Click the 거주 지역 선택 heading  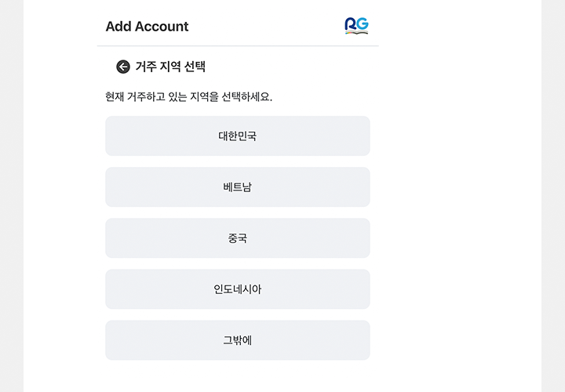tap(170, 67)
